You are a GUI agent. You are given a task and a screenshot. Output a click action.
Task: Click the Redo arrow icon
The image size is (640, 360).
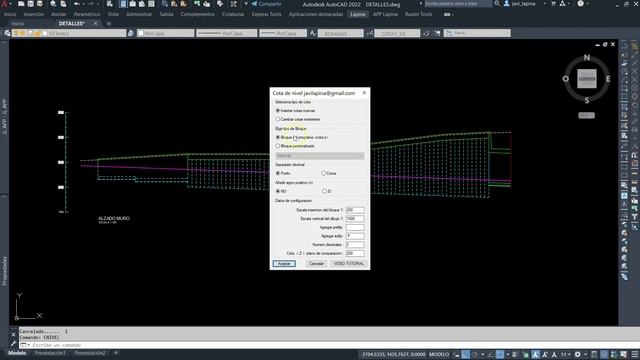coord(91,4)
